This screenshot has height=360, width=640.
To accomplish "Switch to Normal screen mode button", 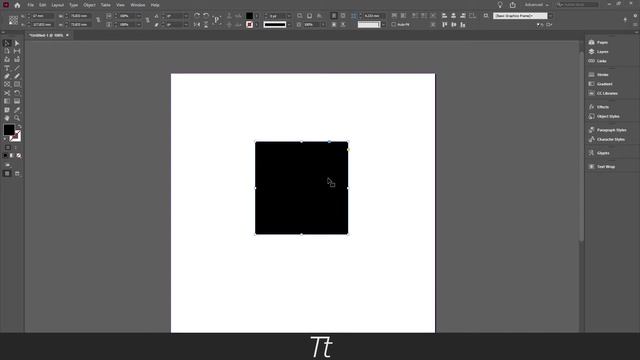I will tap(7, 173).
